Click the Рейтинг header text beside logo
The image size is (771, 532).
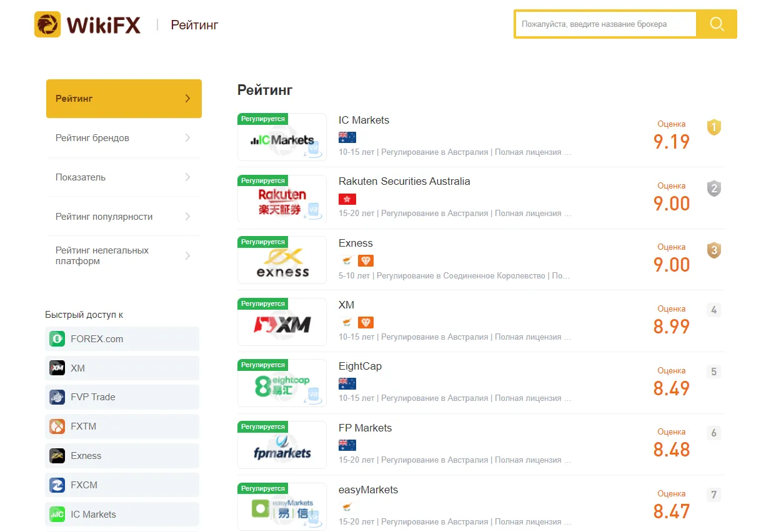[194, 25]
